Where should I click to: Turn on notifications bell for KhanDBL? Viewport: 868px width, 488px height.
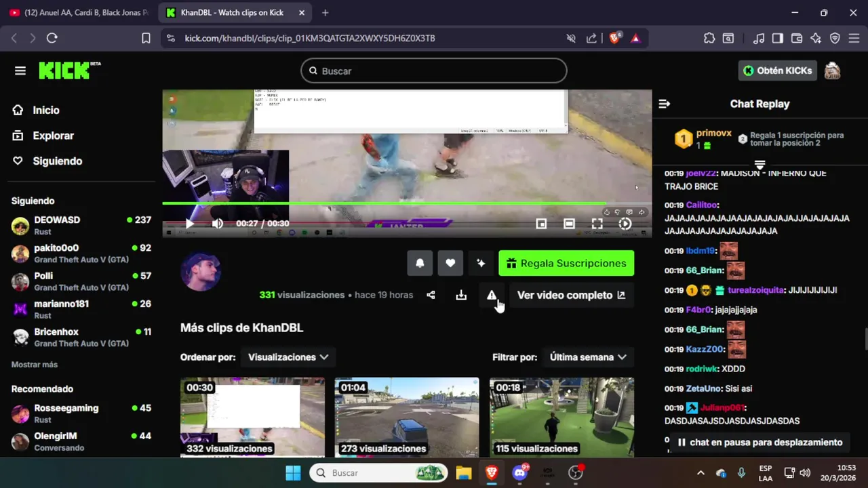click(420, 263)
